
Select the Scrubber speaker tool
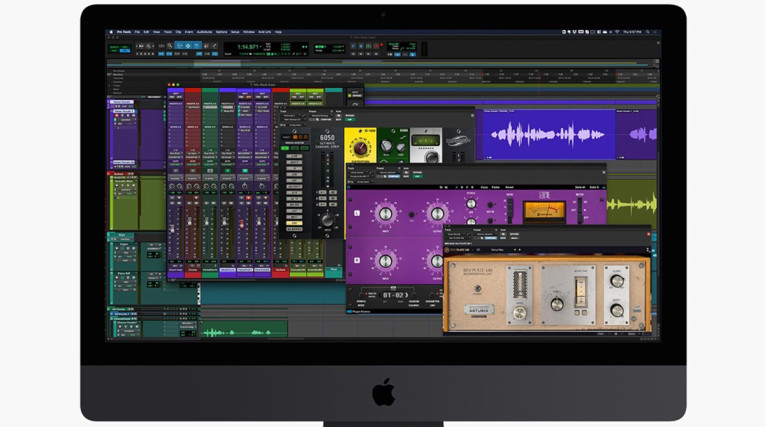[206, 46]
